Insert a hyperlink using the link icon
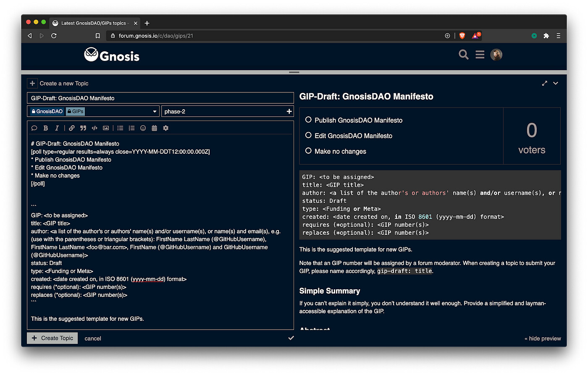 tap(72, 128)
